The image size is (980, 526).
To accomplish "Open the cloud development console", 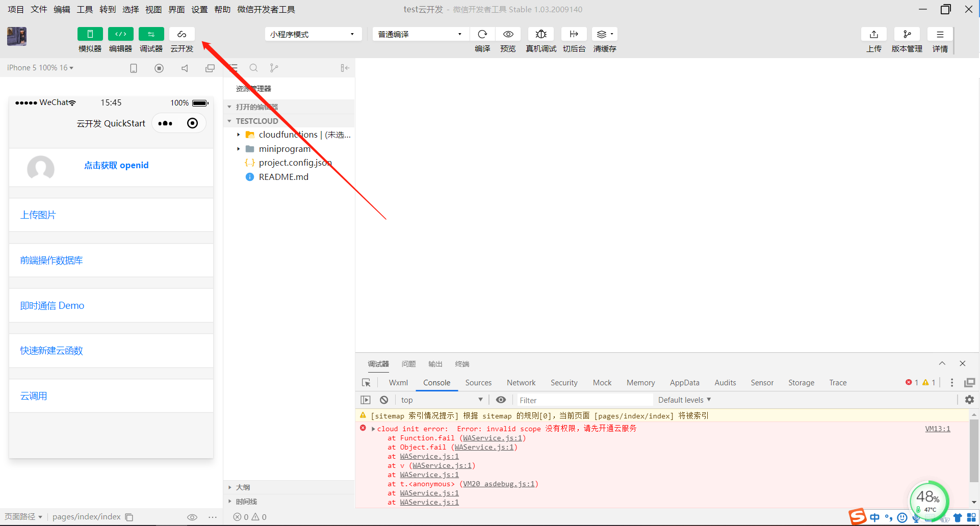I will 182,34.
